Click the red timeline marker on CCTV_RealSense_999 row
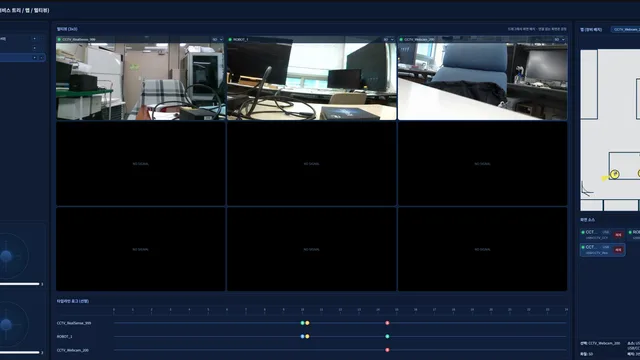Viewport: 640px width, 360px height. 387,323
